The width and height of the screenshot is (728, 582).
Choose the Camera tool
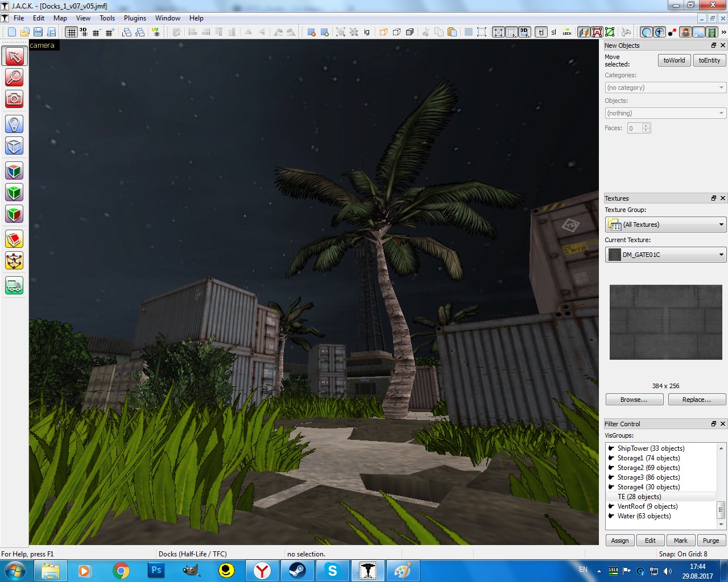click(14, 99)
